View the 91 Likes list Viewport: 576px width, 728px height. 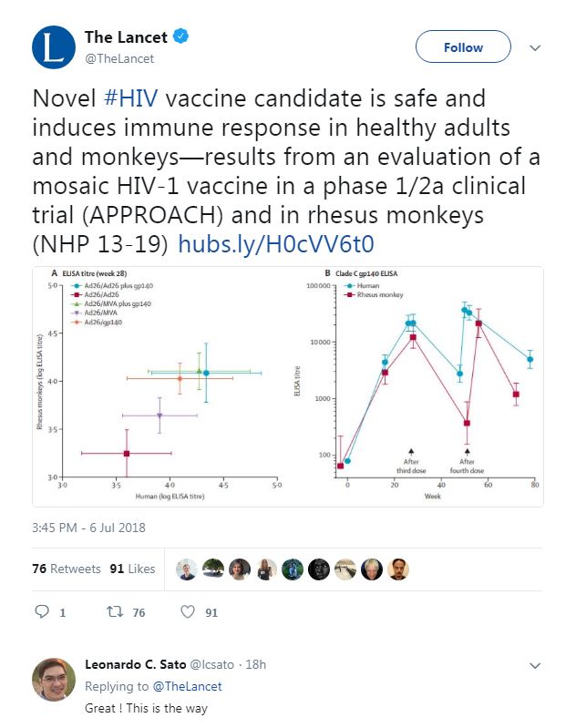tap(132, 569)
